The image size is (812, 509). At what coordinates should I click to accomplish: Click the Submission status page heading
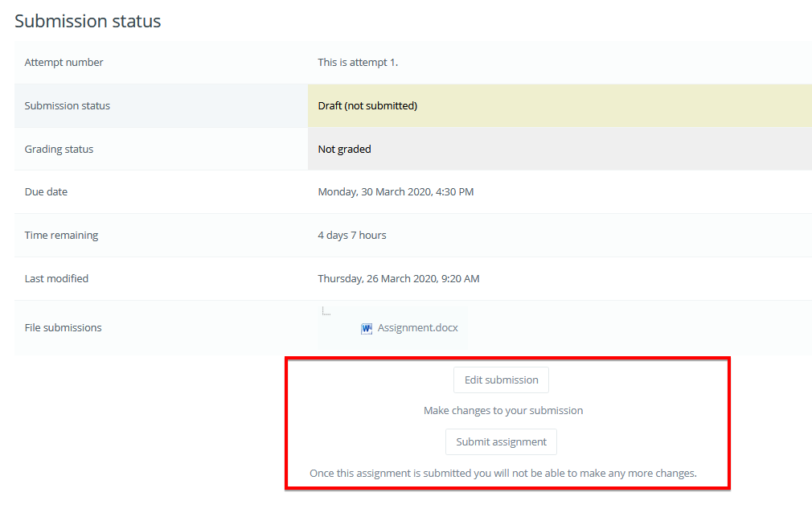click(88, 21)
